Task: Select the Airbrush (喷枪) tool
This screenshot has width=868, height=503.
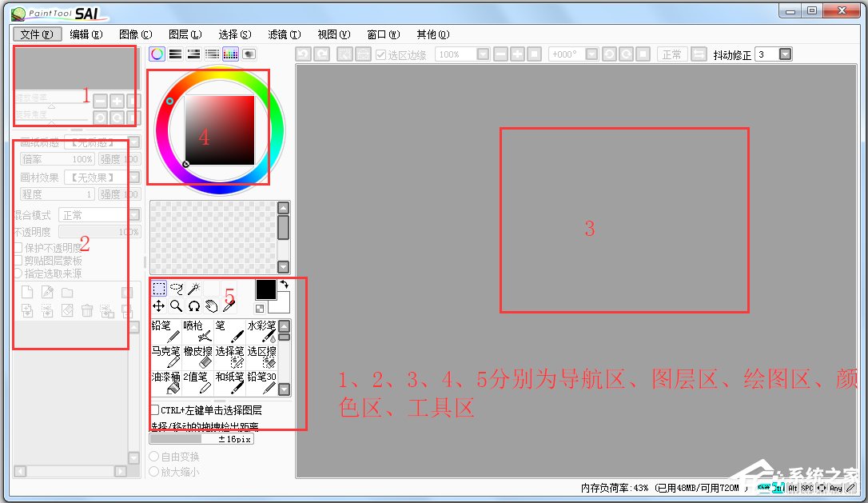Action: (x=197, y=333)
